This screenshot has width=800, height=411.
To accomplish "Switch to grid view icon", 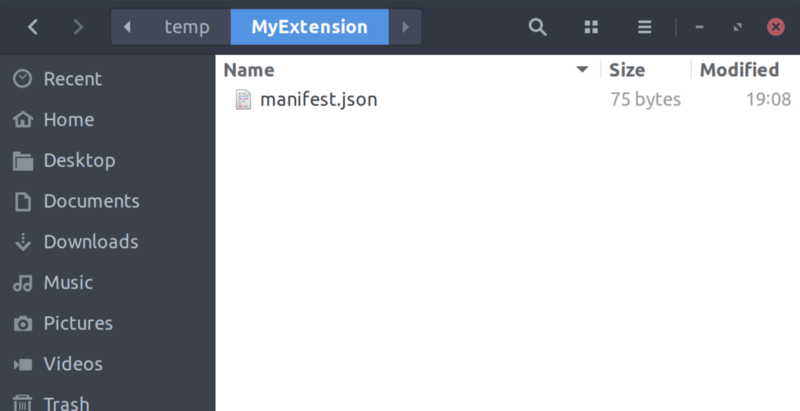I will pos(591,27).
